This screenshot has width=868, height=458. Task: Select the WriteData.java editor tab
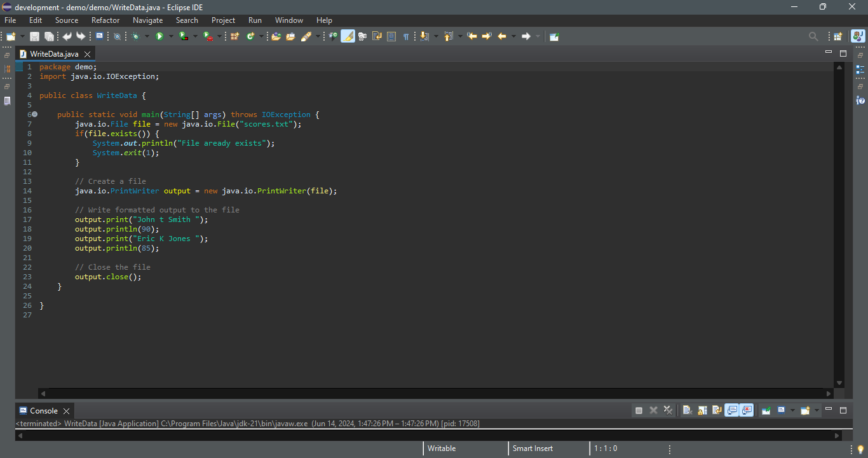(54, 54)
